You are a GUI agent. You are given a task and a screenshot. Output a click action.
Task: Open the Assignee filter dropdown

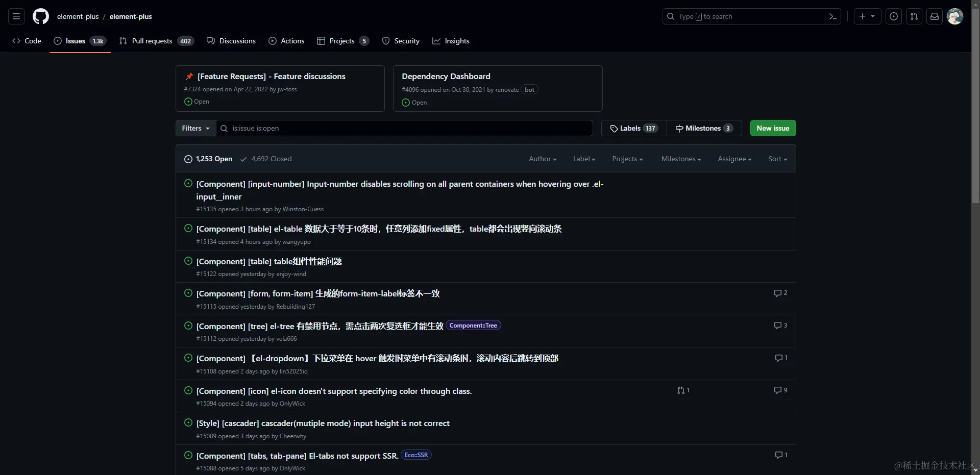click(734, 159)
